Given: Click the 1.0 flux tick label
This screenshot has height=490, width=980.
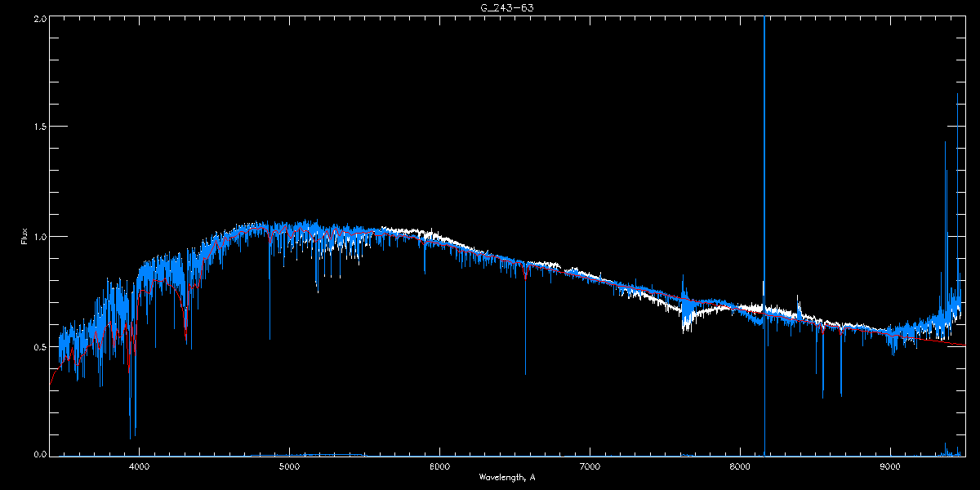Looking at the screenshot, I should (x=39, y=237).
